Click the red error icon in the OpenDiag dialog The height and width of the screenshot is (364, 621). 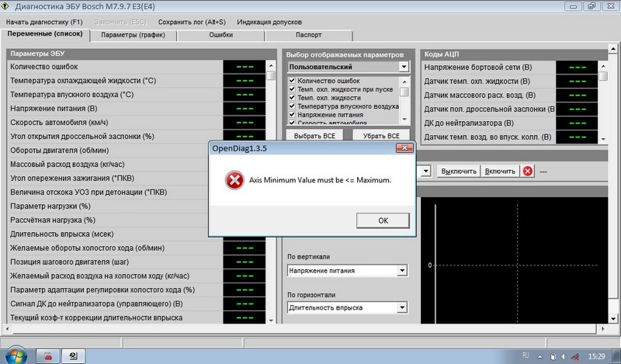pos(234,180)
